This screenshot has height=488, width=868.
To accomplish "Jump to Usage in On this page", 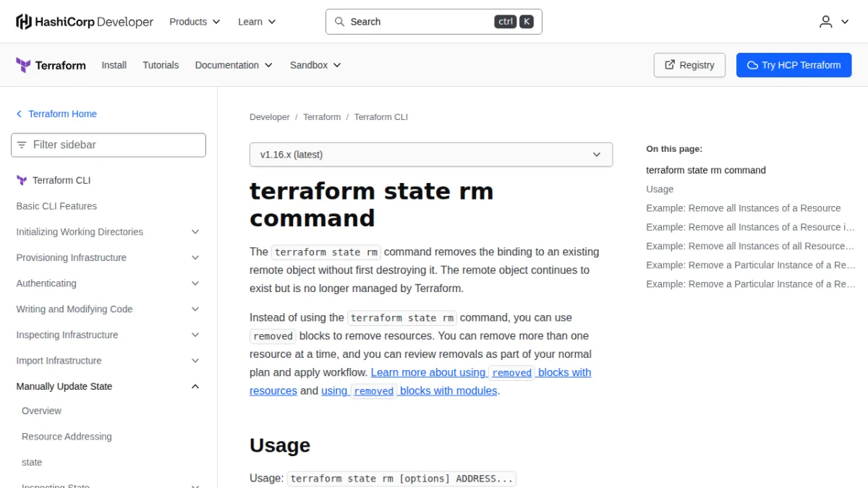I will (x=660, y=189).
